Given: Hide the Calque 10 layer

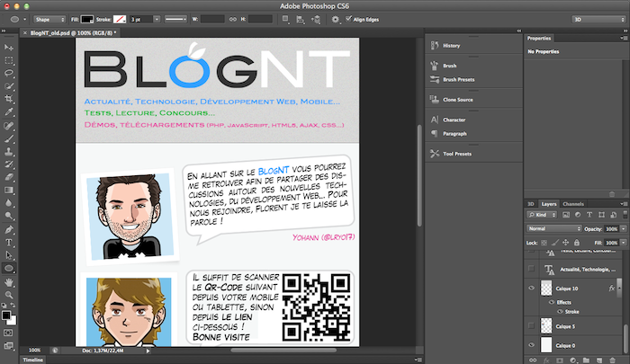Looking at the screenshot, I should pyautogui.click(x=531, y=289).
